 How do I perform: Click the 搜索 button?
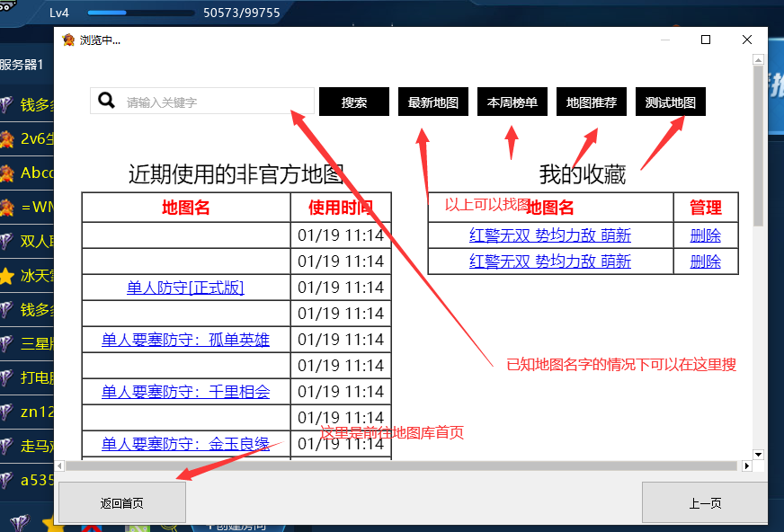tap(354, 102)
